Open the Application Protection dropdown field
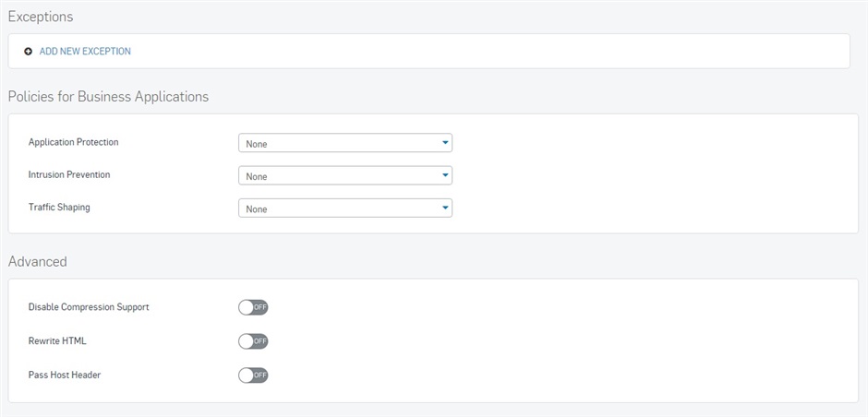868x417 pixels. (345, 143)
